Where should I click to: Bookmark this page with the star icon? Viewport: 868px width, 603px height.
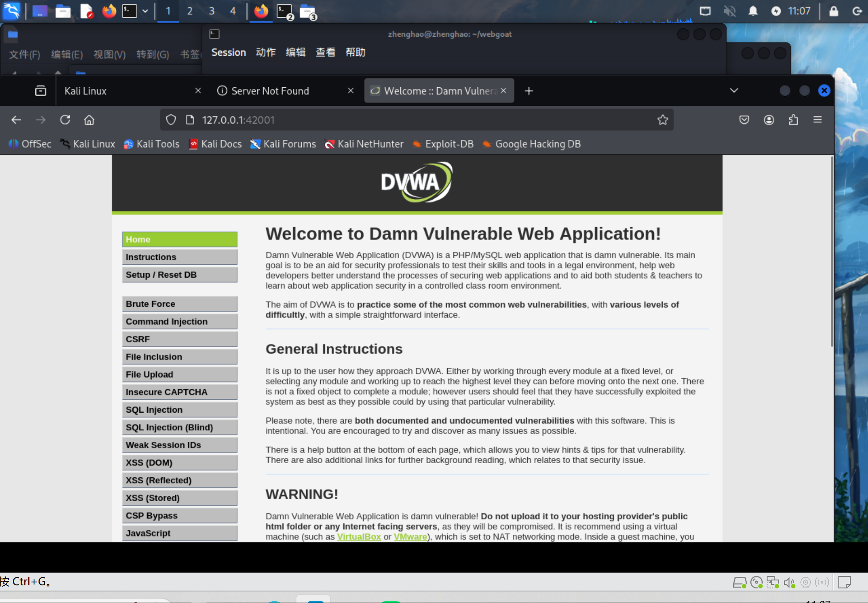(x=662, y=120)
